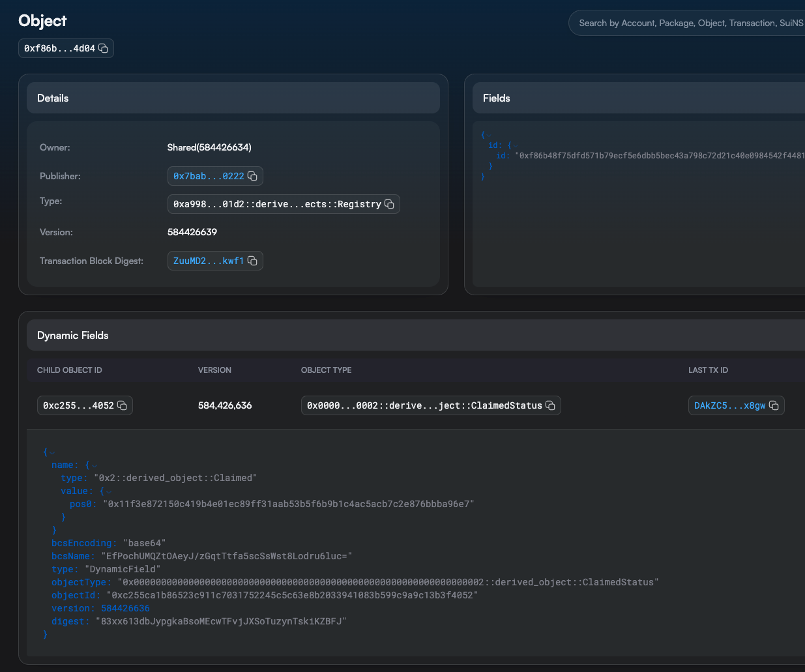805x672 pixels.
Task: Click the Object page title
Action: (42, 21)
